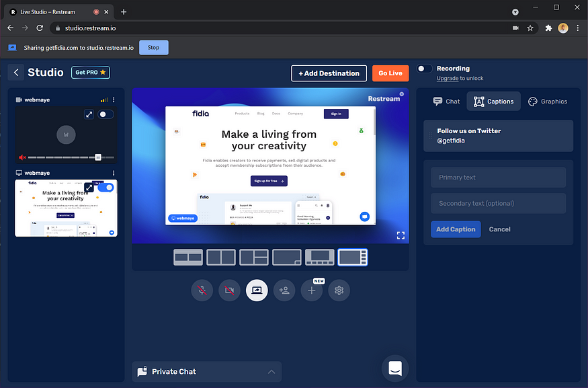
Task: Unmute the microphone button
Action: [202, 290]
